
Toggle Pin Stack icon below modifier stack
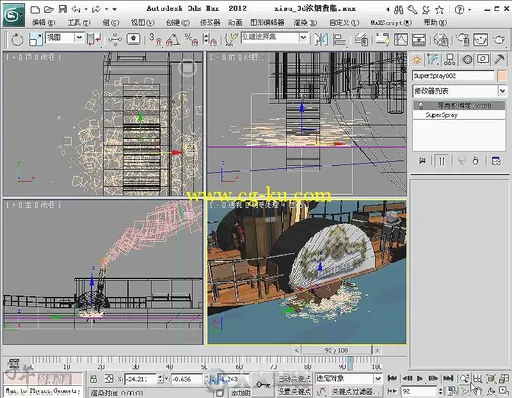422,161
